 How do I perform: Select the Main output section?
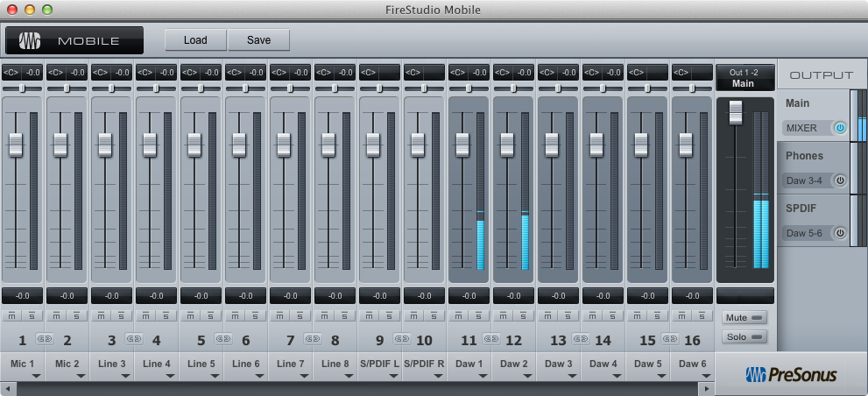coord(813,115)
